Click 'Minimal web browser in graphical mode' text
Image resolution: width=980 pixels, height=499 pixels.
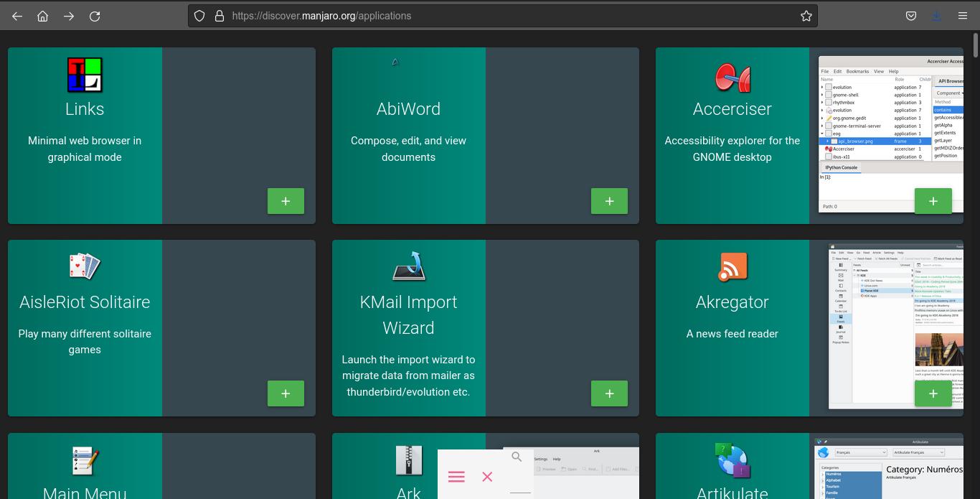point(85,149)
